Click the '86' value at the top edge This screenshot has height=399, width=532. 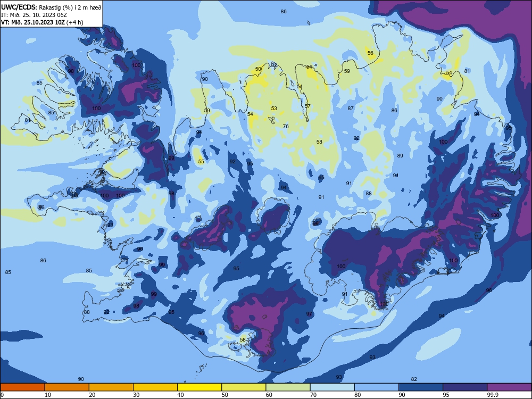(x=284, y=12)
